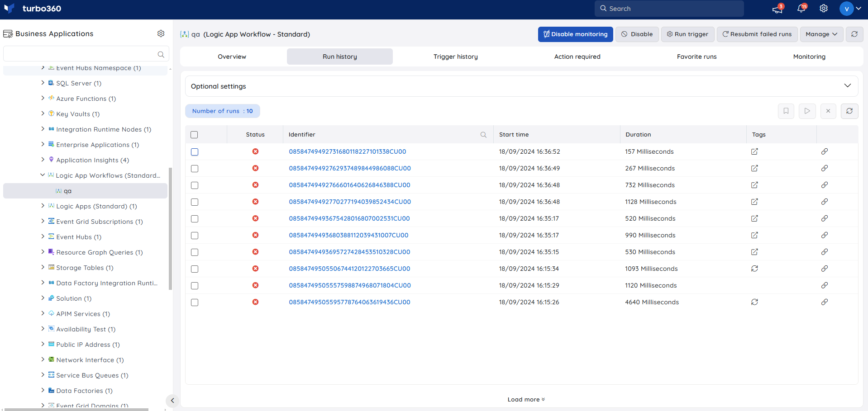The width and height of the screenshot is (868, 411).
Task: Open edit tags icon for 732 Milliseconds run
Action: pos(754,185)
